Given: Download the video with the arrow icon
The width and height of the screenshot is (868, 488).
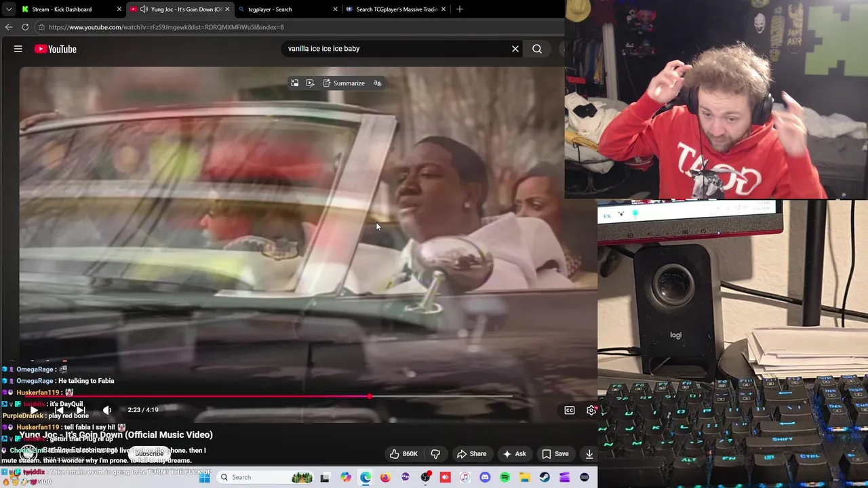Looking at the screenshot, I should tap(589, 454).
